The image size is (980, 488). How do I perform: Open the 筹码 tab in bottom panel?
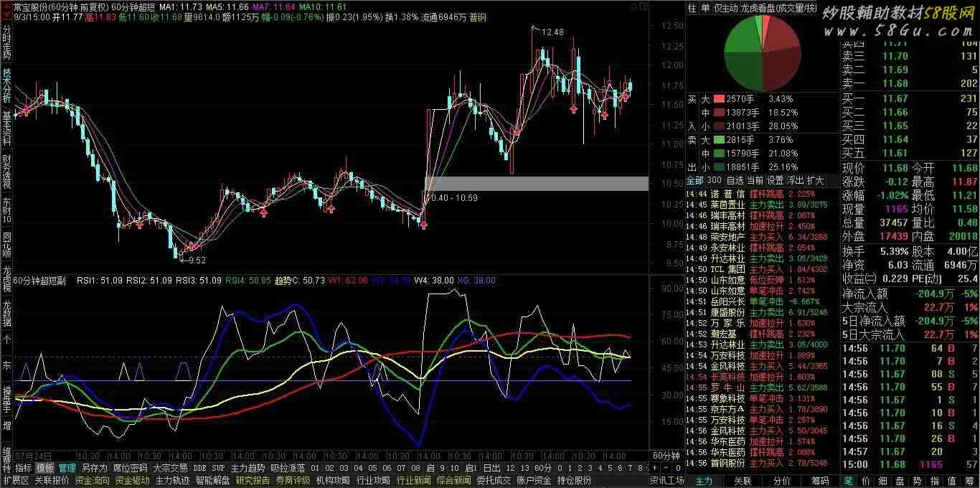click(820, 480)
